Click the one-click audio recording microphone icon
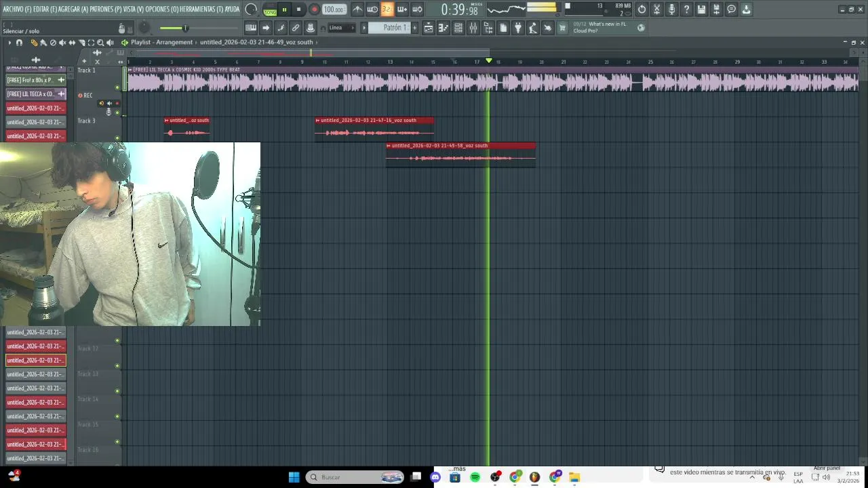868x488 pixels. click(x=671, y=9)
